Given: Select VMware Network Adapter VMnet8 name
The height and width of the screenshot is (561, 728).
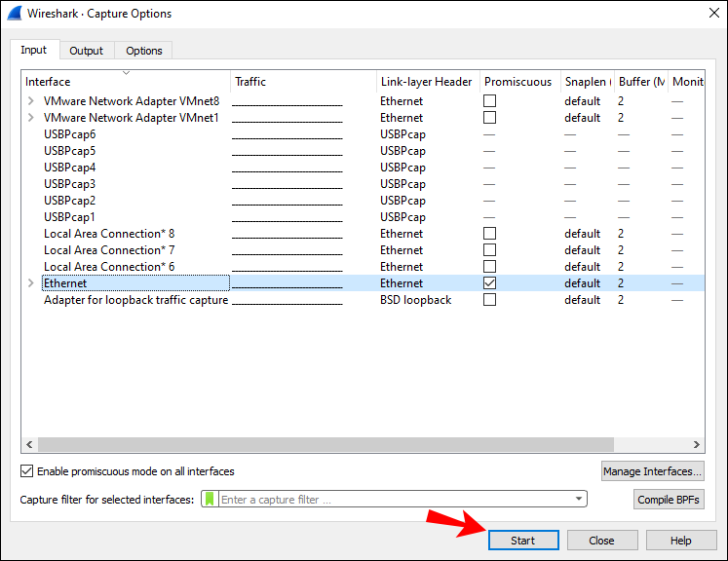Looking at the screenshot, I should tap(132, 100).
